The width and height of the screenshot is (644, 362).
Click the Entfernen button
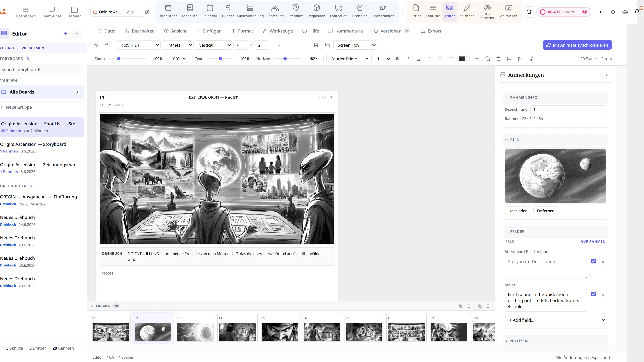click(545, 211)
